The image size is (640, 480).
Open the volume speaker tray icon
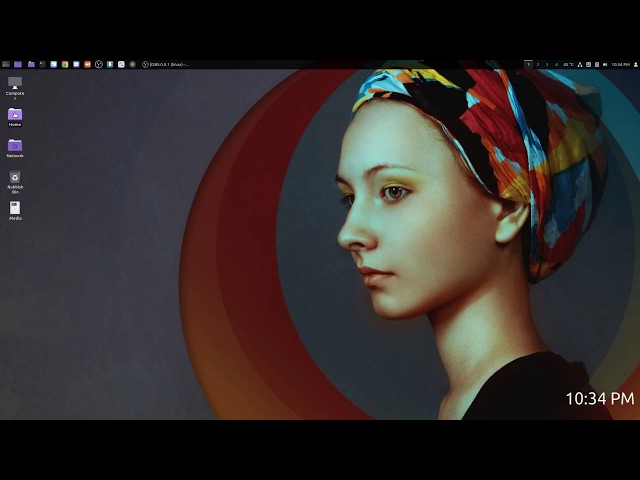(x=605, y=64)
